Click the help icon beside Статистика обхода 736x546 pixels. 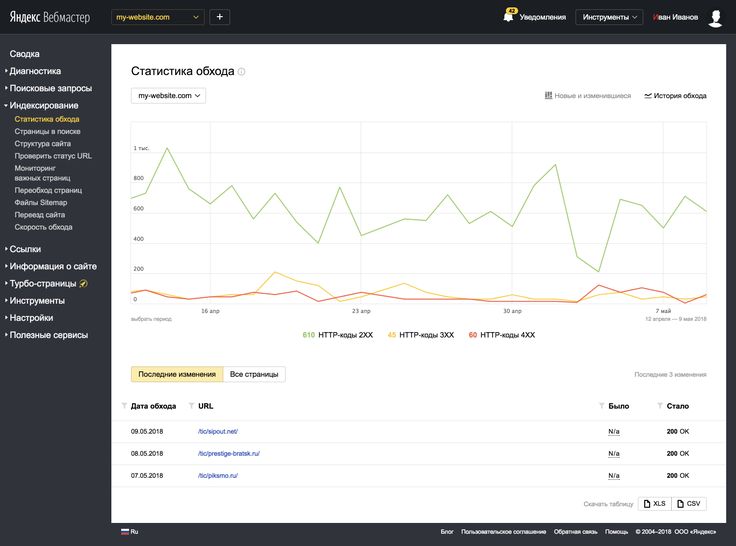242,72
